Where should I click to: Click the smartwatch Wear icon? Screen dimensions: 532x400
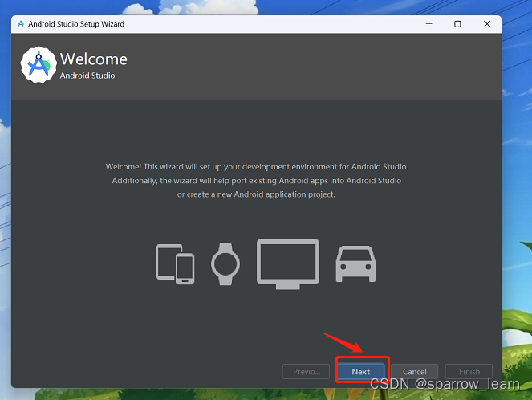pyautogui.click(x=225, y=263)
